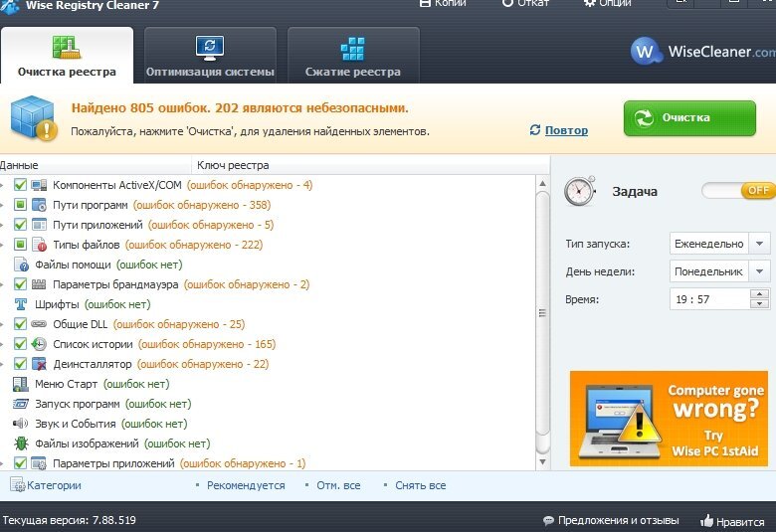This screenshot has width=776, height=532.
Task: Click the Параметры приложений icon
Action: (39, 463)
